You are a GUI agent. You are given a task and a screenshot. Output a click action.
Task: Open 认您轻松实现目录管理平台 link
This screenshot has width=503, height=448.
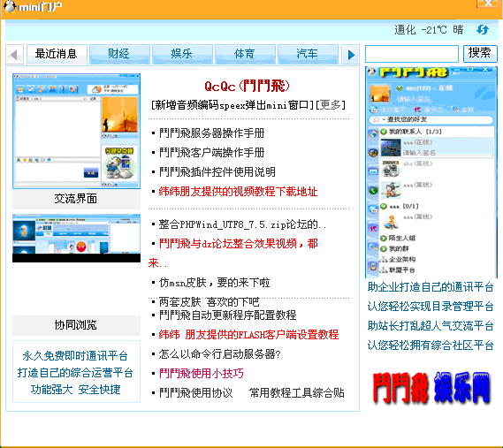431,307
